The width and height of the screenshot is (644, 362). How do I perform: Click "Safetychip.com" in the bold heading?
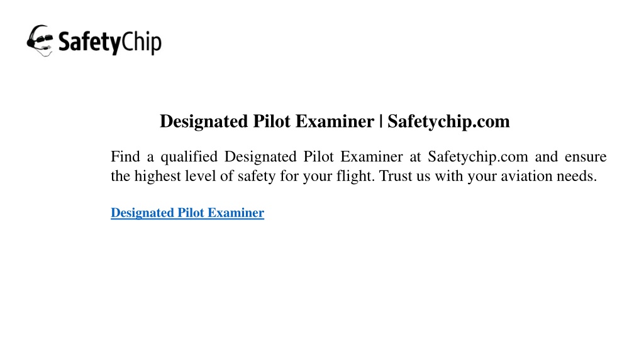pyautogui.click(x=448, y=121)
